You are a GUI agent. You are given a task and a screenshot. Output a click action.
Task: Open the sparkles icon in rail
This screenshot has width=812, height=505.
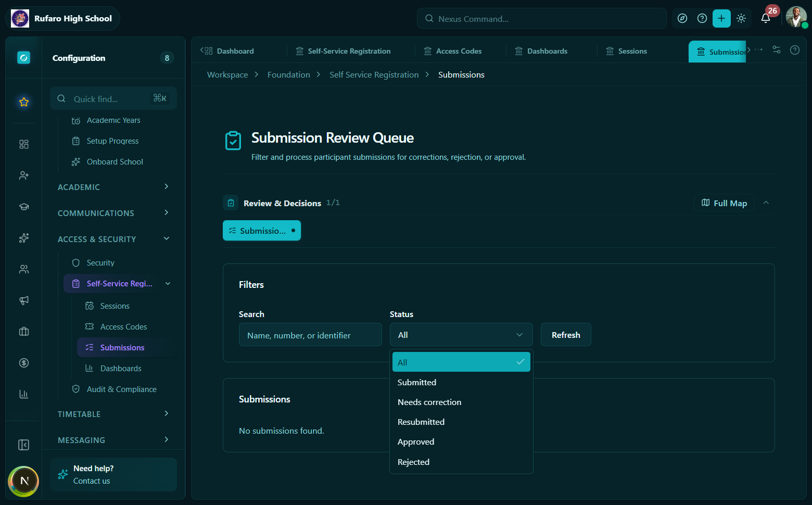24,238
